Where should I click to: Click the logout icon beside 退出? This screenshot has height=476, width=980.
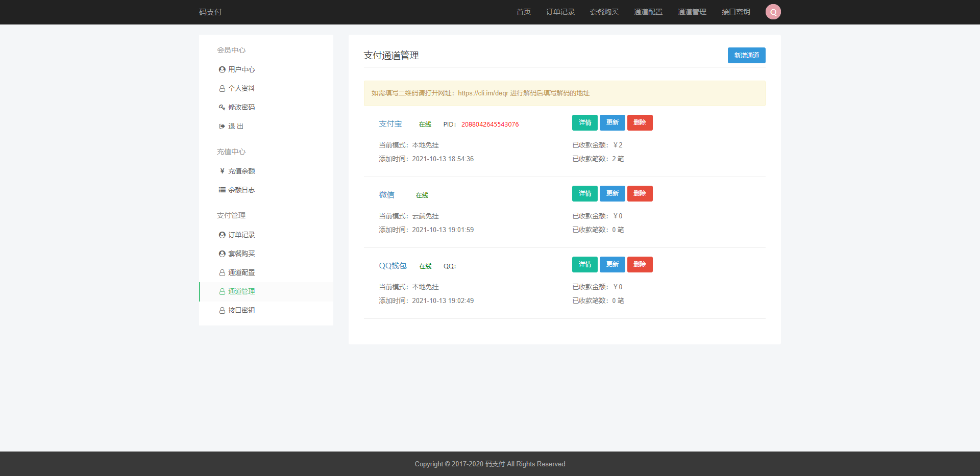222,126
